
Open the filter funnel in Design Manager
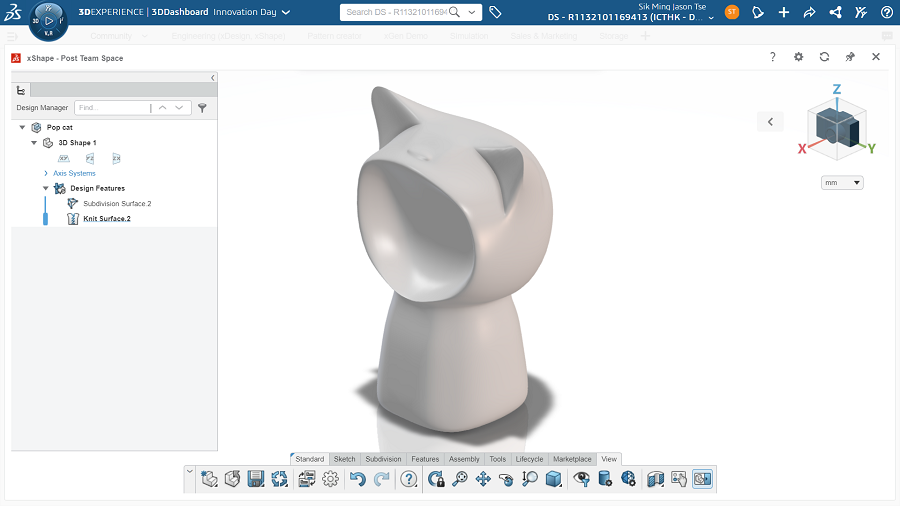pyautogui.click(x=202, y=107)
